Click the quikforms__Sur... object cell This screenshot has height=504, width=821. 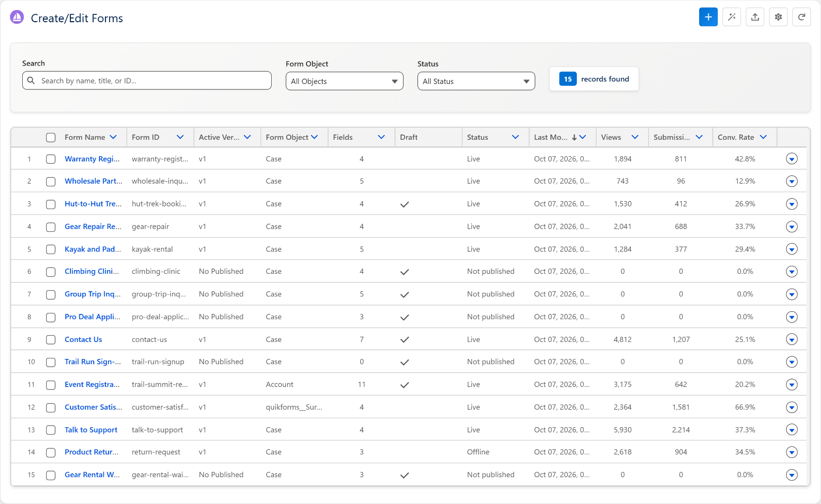tap(294, 407)
